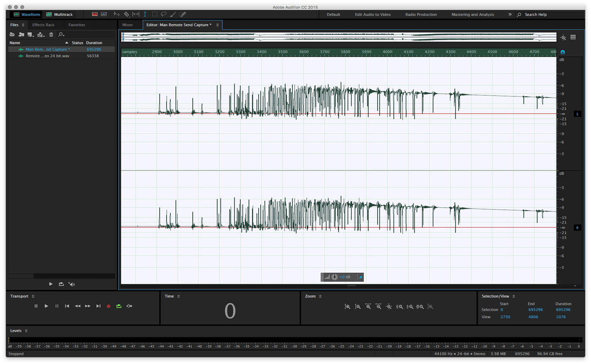Select the Marquee Selection tool

154,14
